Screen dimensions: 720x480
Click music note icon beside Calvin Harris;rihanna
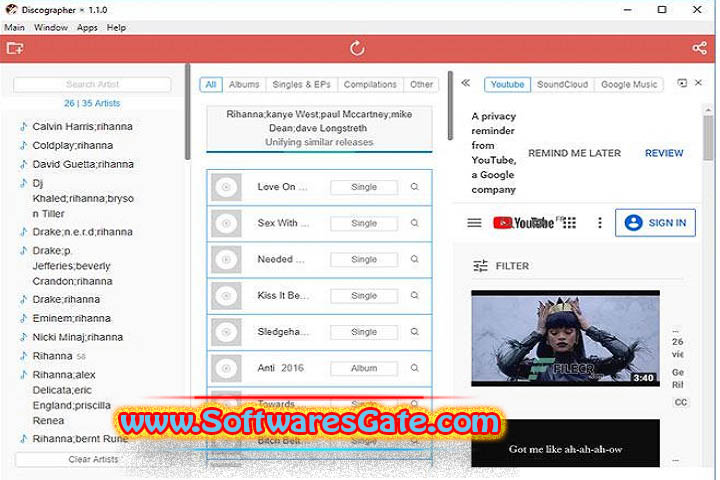click(23, 126)
